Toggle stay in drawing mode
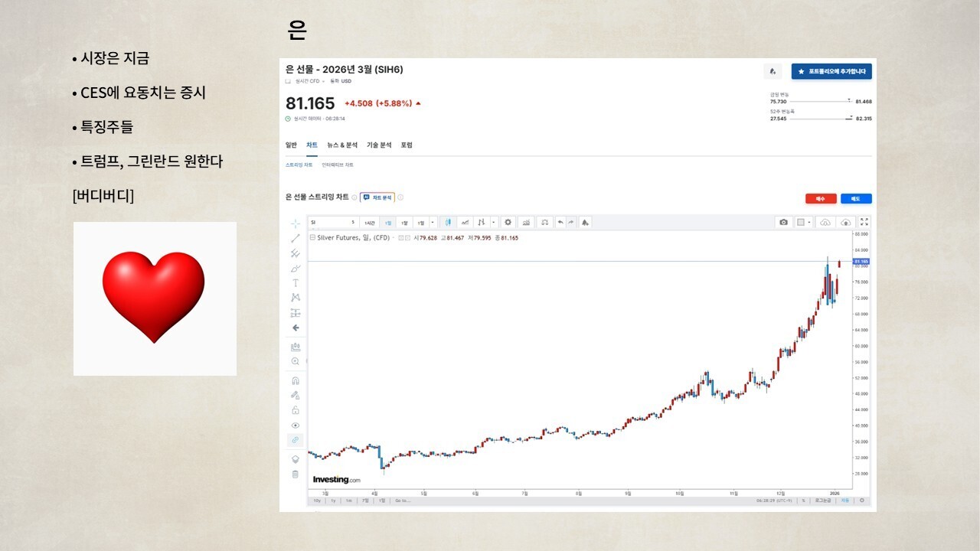 pos(296,395)
